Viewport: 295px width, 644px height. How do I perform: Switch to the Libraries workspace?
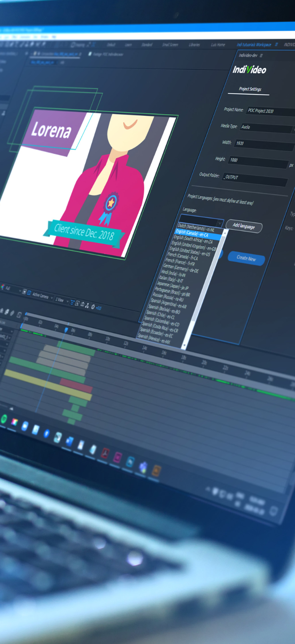pyautogui.click(x=194, y=45)
